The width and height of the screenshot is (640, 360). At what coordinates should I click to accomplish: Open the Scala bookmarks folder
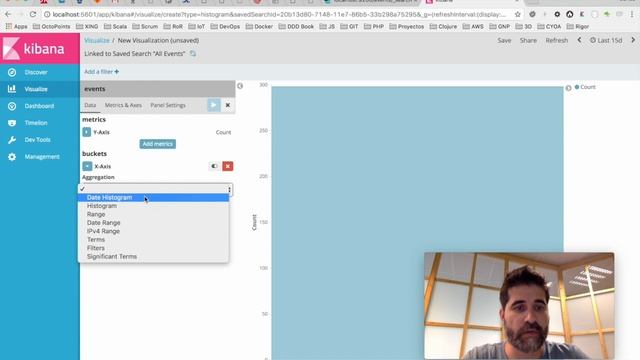coord(115,26)
